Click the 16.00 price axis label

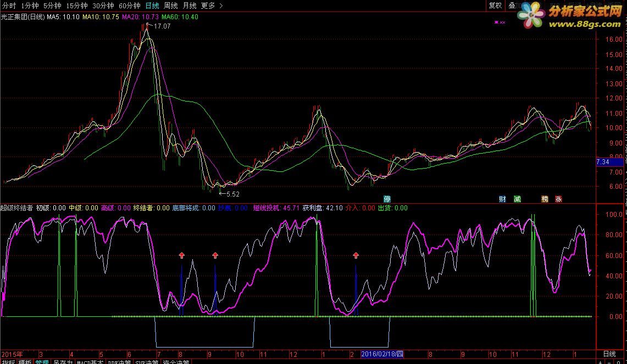[x=614, y=39]
